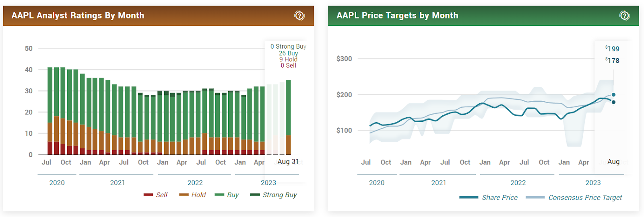The width and height of the screenshot is (644, 217).
Task: Click the 2023 year label in ratings chart
Action: (268, 183)
